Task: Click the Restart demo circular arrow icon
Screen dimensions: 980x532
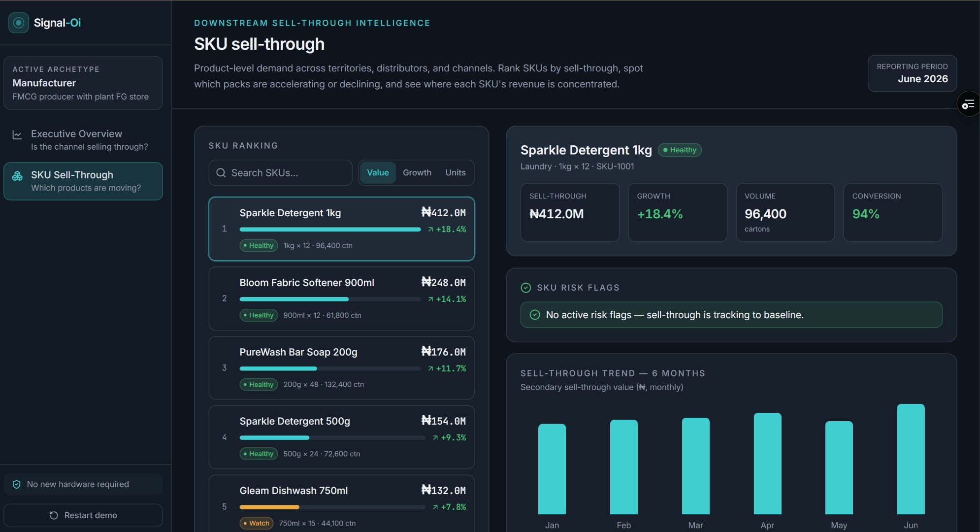Action: (x=54, y=515)
